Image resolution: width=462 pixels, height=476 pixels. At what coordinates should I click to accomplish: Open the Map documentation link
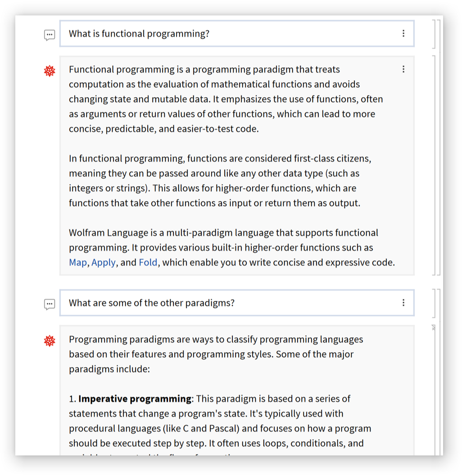tap(77, 262)
